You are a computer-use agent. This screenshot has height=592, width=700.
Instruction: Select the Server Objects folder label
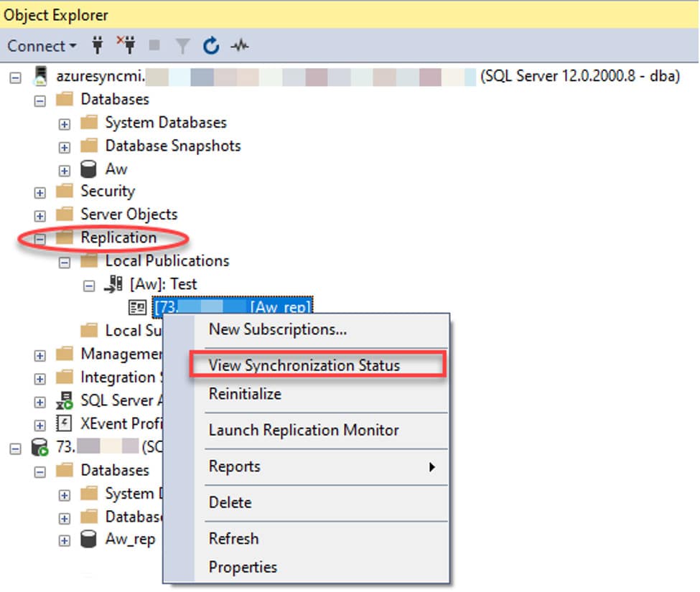point(129,214)
